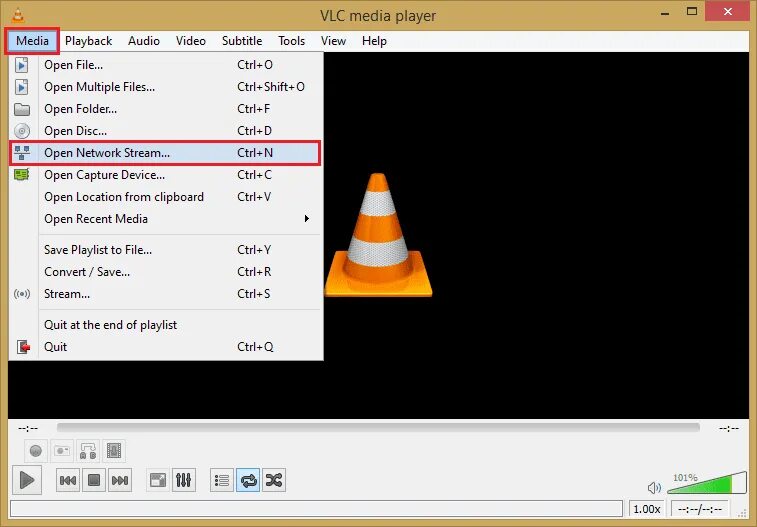
Task: Click the 1.00x playback speed
Action: [646, 509]
